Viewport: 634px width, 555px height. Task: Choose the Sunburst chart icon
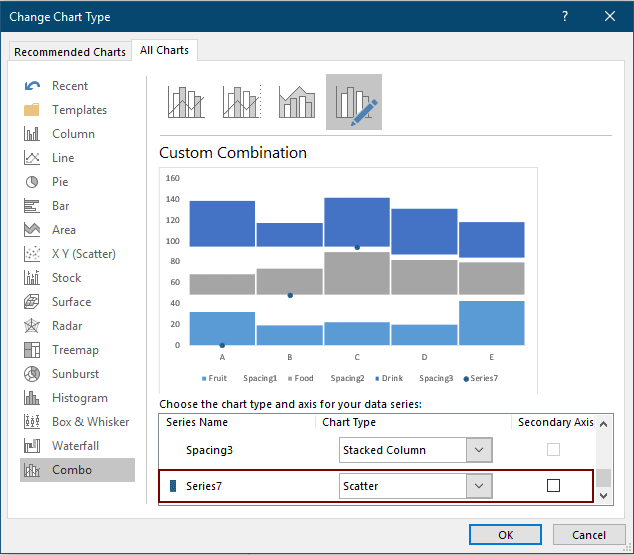click(32, 374)
